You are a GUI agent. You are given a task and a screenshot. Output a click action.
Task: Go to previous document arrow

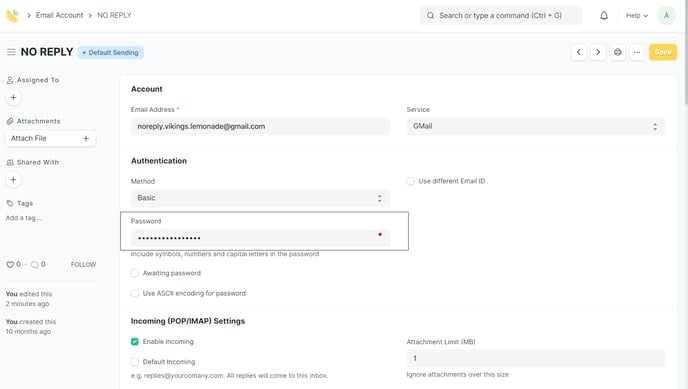point(579,52)
